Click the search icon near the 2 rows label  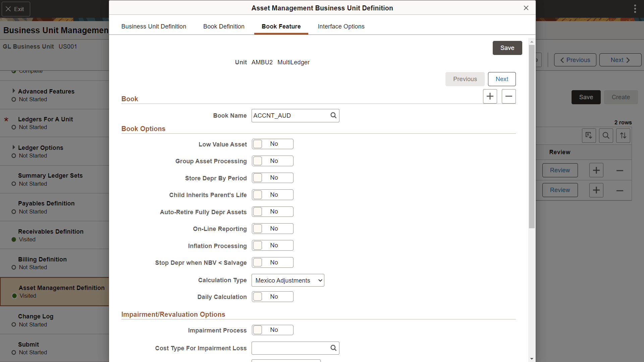point(606,135)
